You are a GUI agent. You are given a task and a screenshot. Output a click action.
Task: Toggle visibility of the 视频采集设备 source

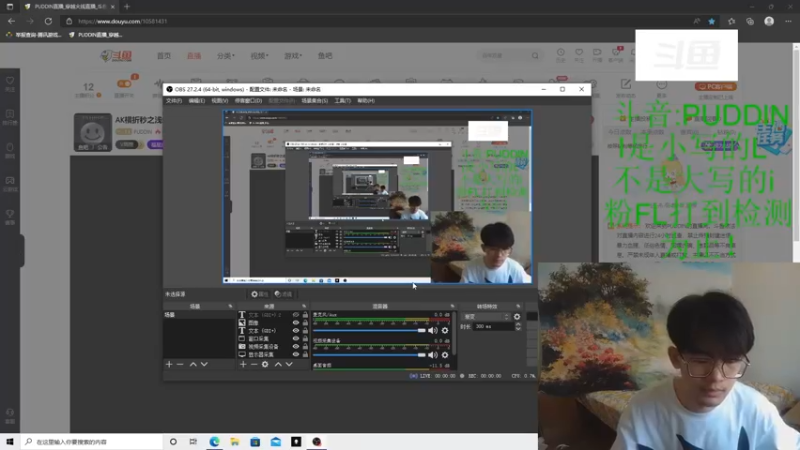click(x=295, y=346)
